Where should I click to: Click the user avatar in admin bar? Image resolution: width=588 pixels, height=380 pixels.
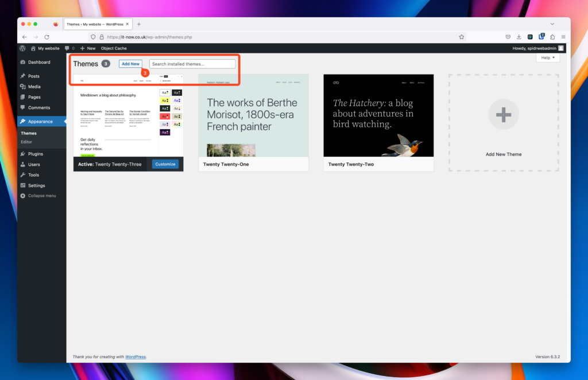tap(561, 48)
